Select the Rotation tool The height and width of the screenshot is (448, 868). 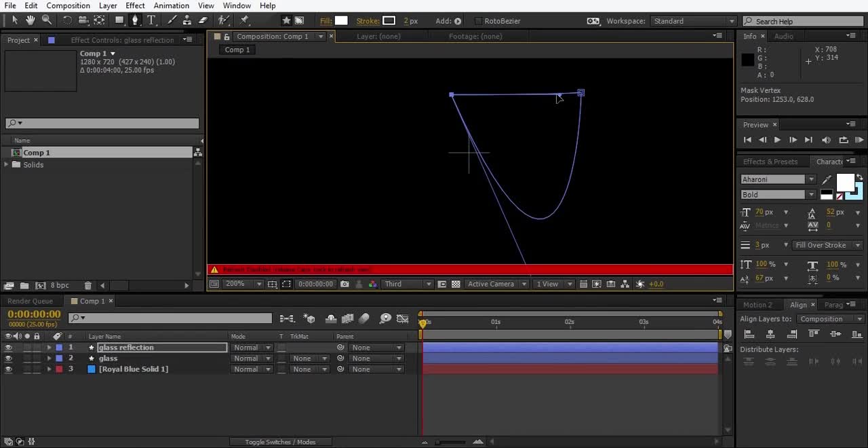point(67,20)
